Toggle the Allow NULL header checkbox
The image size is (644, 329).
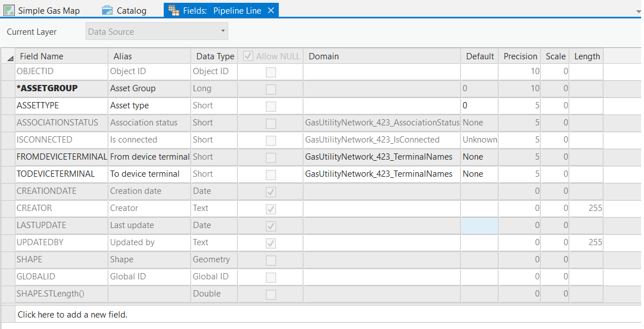click(248, 56)
